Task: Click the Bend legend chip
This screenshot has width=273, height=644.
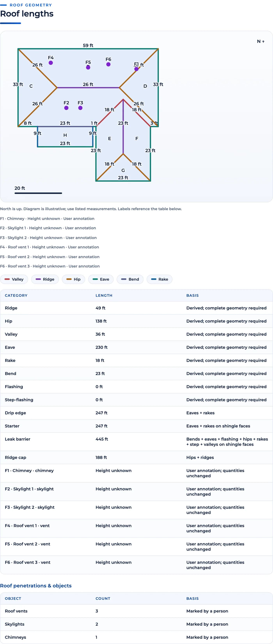Action: click(x=130, y=279)
